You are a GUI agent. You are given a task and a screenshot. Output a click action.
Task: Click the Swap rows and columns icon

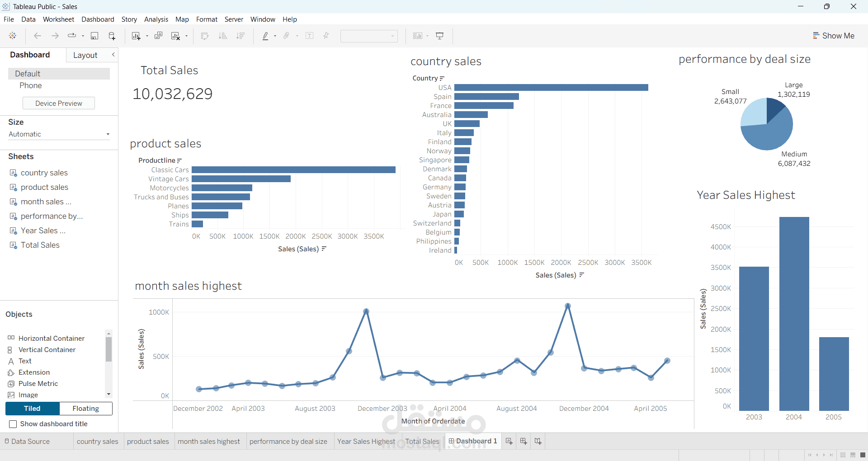(x=205, y=36)
